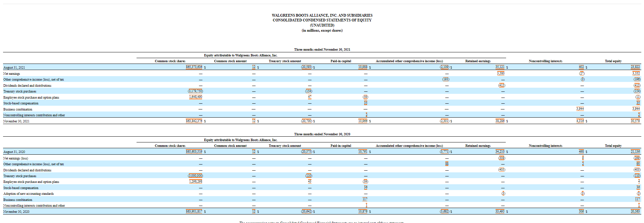Screen dimensions: 644x223
Task: Click 2020 business combination paid-in capital 117
Action: pos(365,199)
